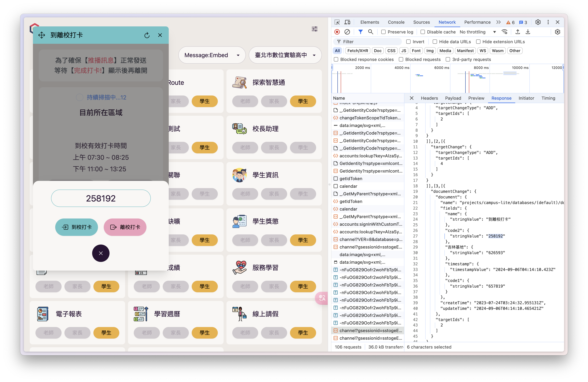588x382 pixels.
Task: Click the 校長助理 chat icon
Action: [x=239, y=129]
